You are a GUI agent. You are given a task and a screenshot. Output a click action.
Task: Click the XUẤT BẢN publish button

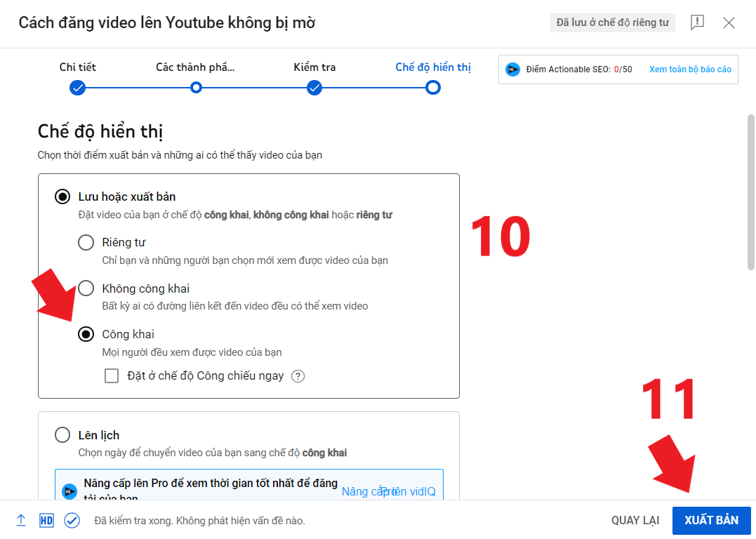coord(711,520)
